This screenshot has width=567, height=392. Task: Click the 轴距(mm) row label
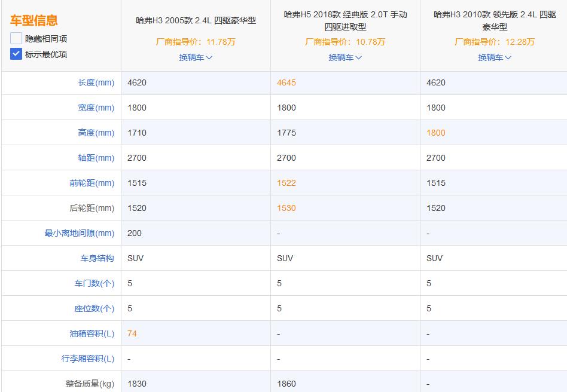(x=96, y=158)
